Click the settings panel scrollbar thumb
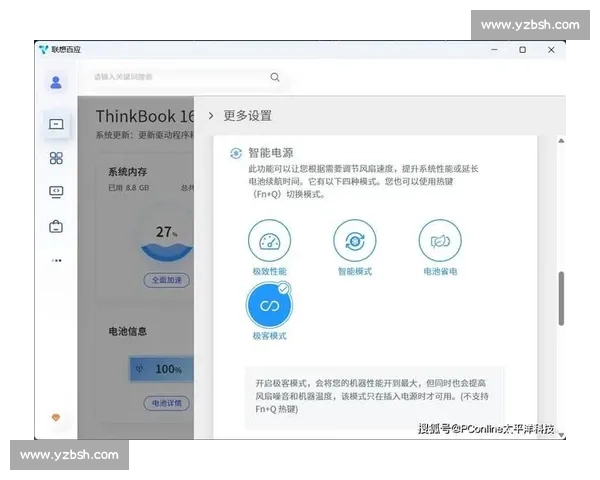 coord(561,299)
